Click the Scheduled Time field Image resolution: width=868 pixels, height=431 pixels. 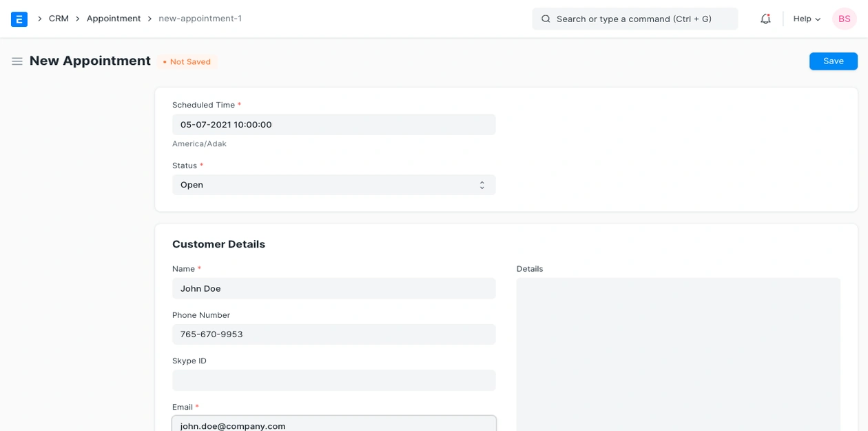[x=333, y=125]
